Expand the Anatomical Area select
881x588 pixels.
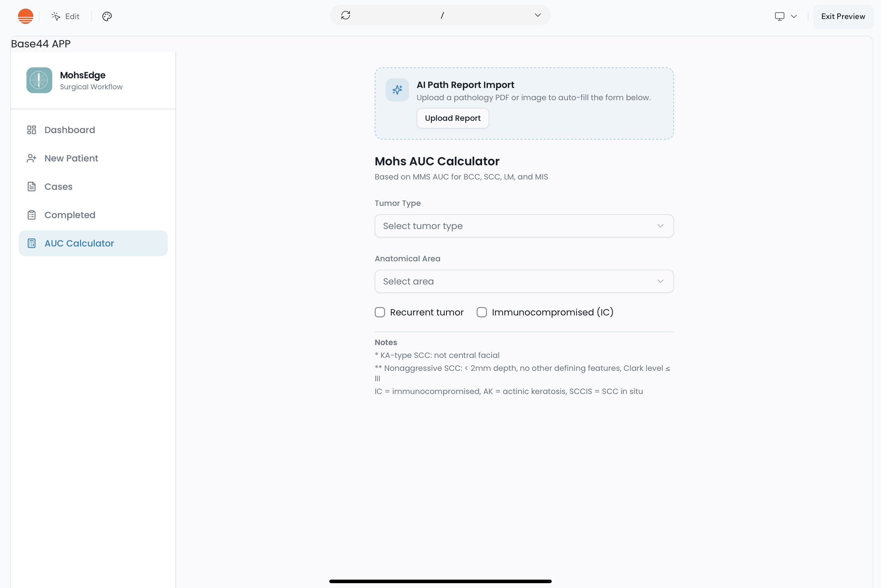524,281
